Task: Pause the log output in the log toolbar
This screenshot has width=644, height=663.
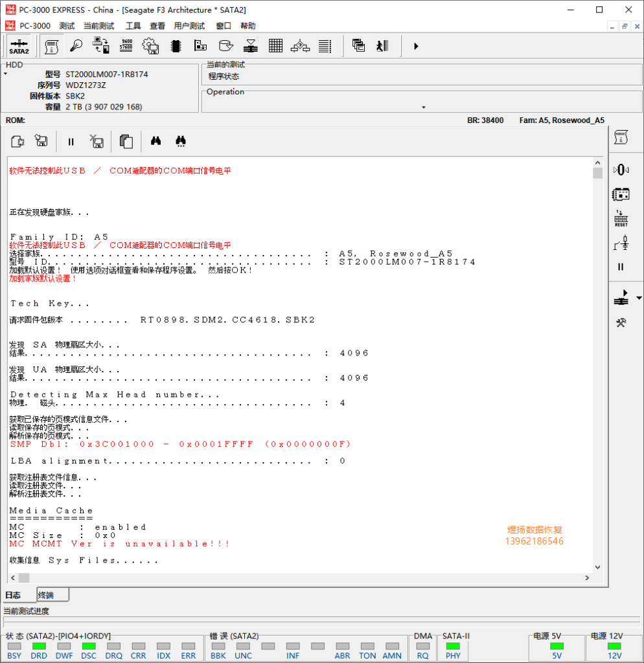Action: pos(71,142)
